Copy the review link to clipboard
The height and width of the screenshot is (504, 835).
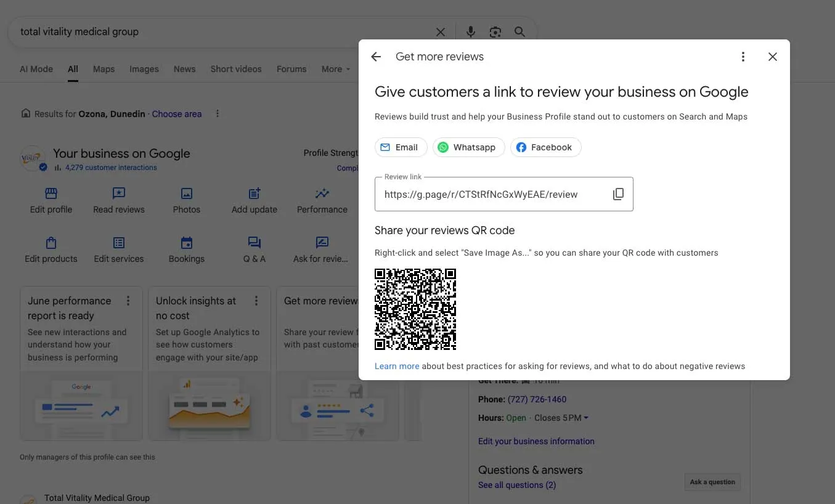[x=618, y=194]
